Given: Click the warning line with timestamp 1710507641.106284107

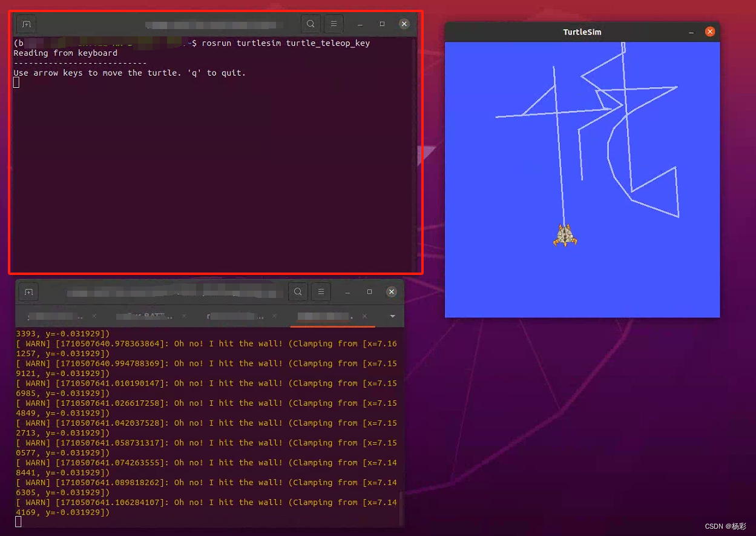Looking at the screenshot, I should (x=206, y=508).
